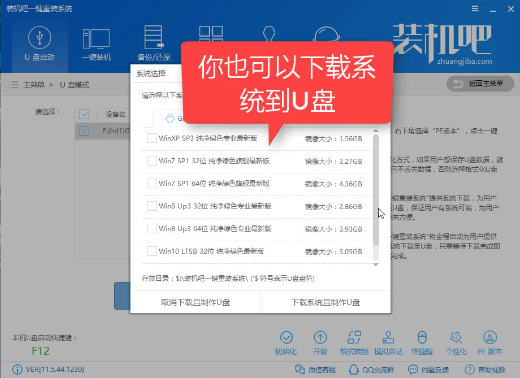Click U盘模式 in the breadcrumb
Screen dimensions: 520x378
[x=74, y=85]
